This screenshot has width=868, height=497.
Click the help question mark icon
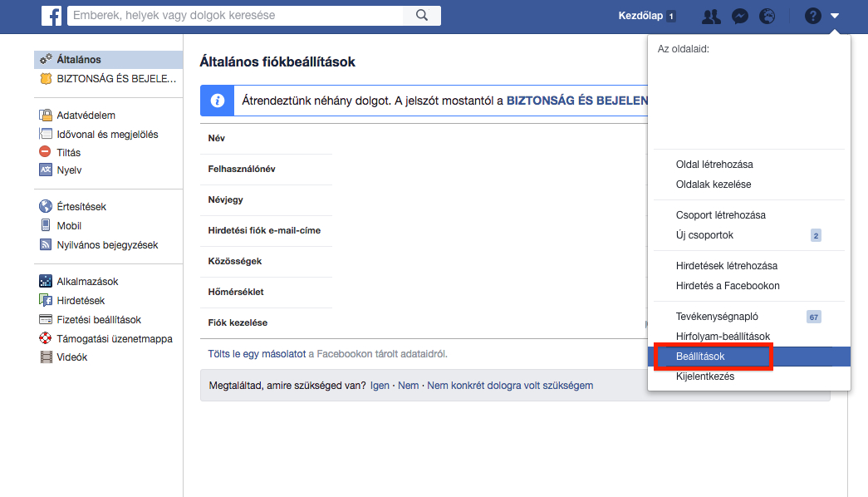click(813, 16)
